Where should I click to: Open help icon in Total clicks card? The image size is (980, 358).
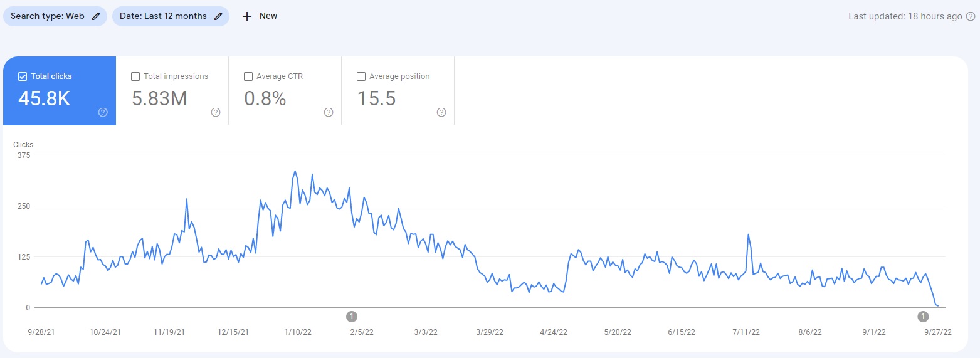(x=103, y=112)
